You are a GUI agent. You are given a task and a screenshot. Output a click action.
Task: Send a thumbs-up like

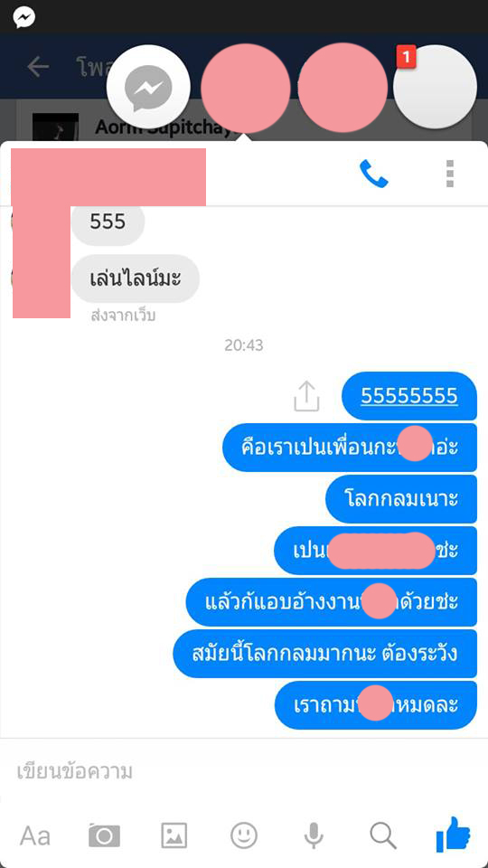(x=453, y=835)
